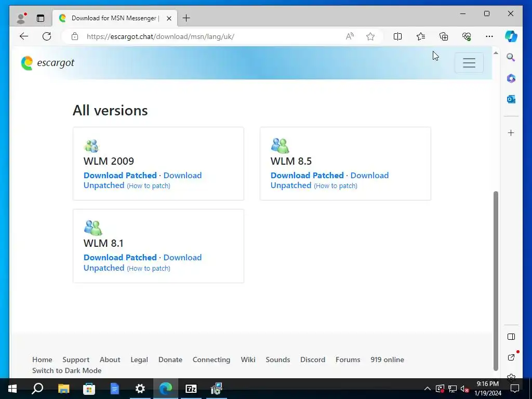Click the page vertical scrollbar thumb
Image resolution: width=532 pixels, height=399 pixels.
tap(496, 281)
